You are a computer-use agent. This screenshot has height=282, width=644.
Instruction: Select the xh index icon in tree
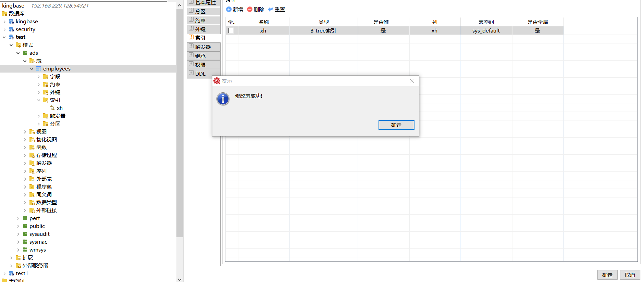click(x=52, y=108)
